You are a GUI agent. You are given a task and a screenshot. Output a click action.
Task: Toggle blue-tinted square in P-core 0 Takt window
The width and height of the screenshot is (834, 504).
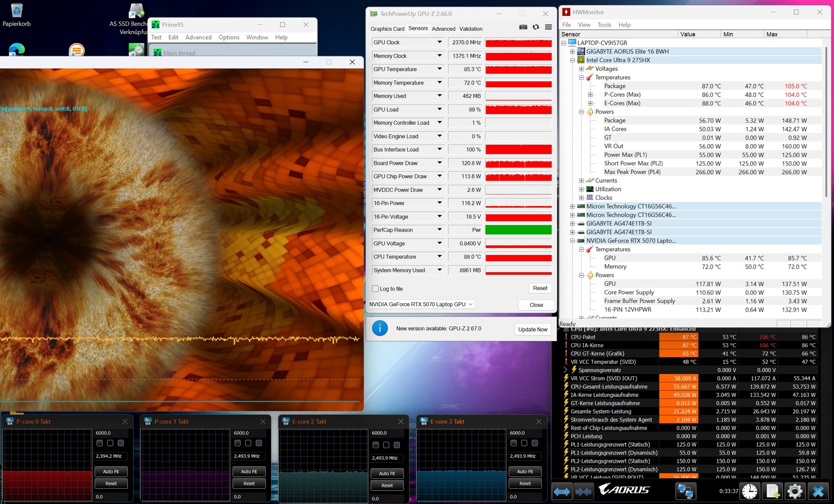tap(121, 443)
